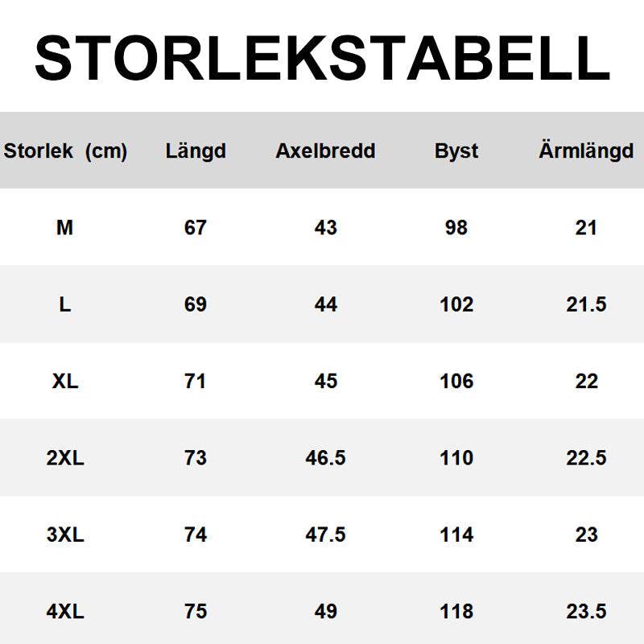This screenshot has height=644, width=644.
Task: Click the 3XL size row label
Action: pos(65,535)
